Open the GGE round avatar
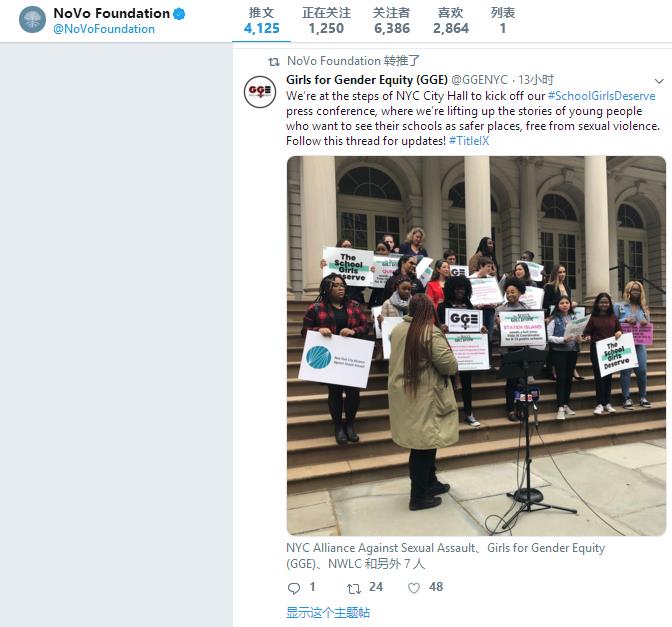The height and width of the screenshot is (627, 672). [x=260, y=91]
